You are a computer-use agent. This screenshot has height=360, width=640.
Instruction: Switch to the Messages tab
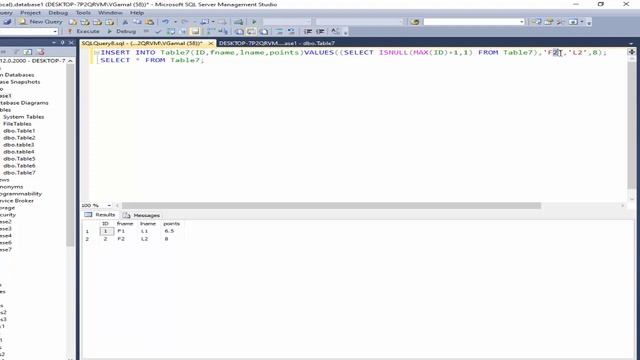tap(142, 215)
